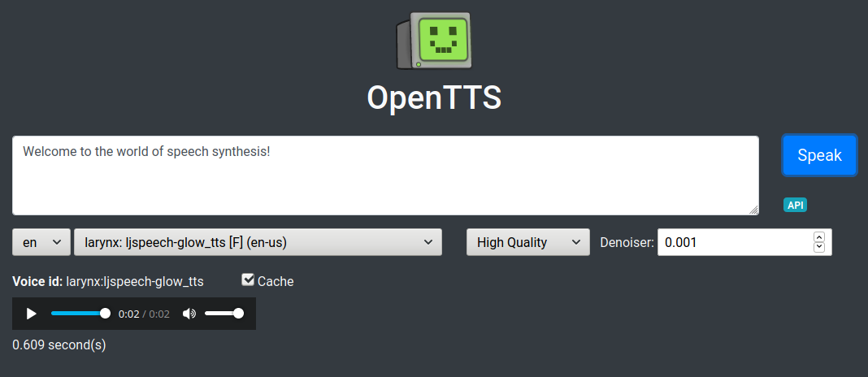Viewport: 868px width, 377px height.
Task: Click the OpenTTS robot logo
Action: click(434, 41)
